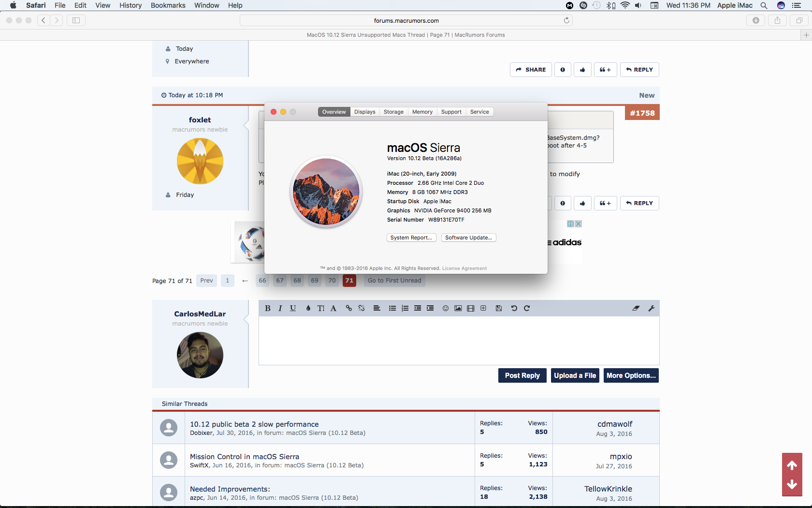Toggle bold formatting in reply editor
Viewport: 812px width, 508px height.
[267, 308]
